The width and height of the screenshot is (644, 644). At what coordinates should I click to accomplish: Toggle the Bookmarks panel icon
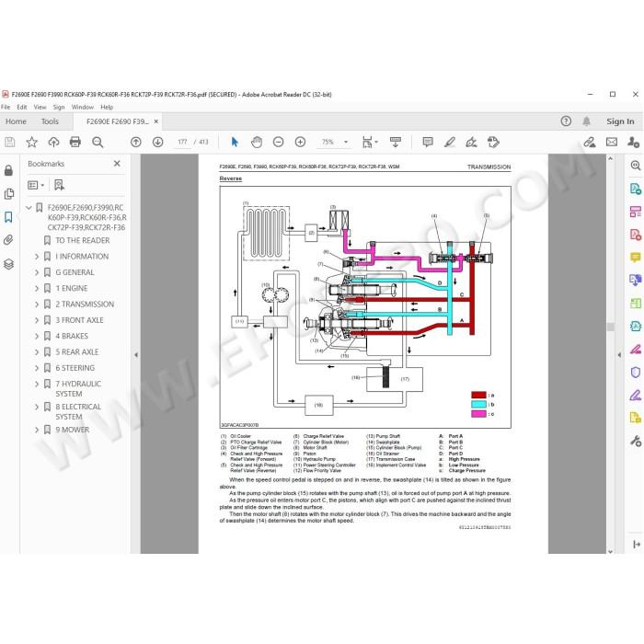[x=8, y=217]
